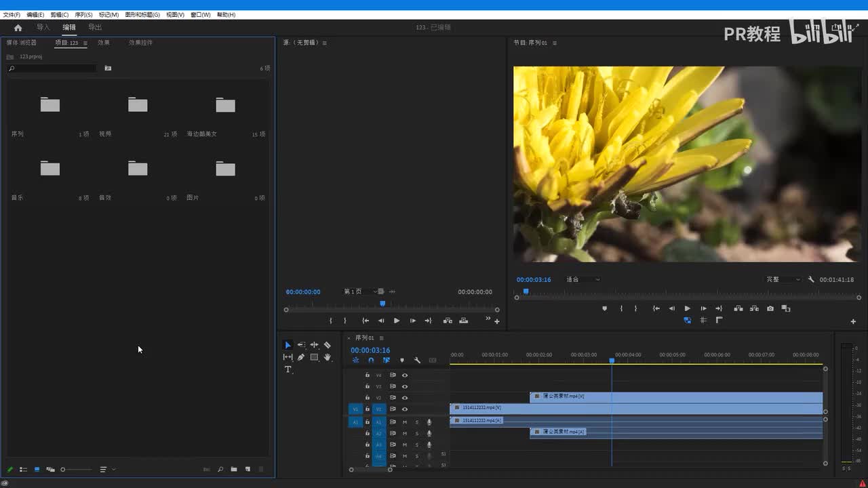Open the 视频 bin folder
868x488 pixels.
pyautogui.click(x=138, y=105)
